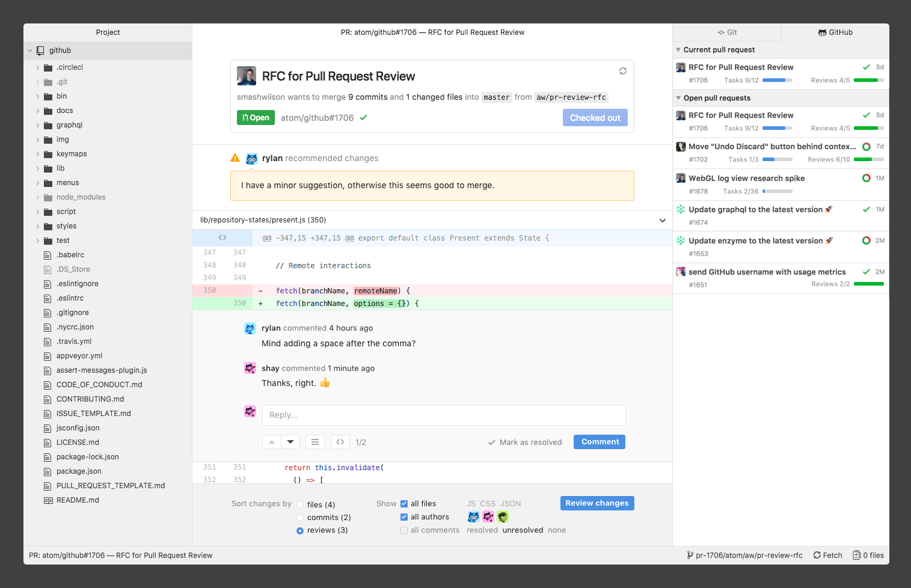Click the branch icon in the status bar

coord(690,556)
